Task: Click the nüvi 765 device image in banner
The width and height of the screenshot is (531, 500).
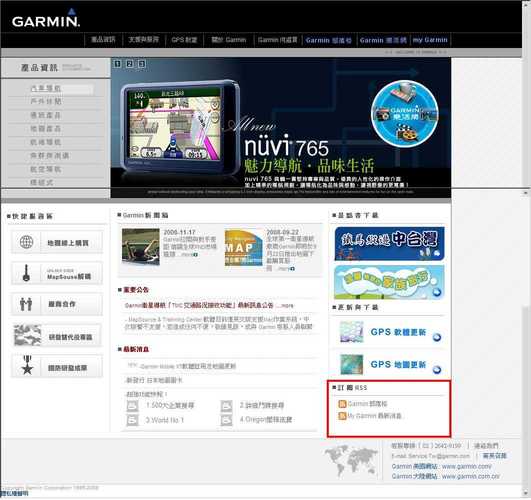Action: pyautogui.click(x=179, y=127)
